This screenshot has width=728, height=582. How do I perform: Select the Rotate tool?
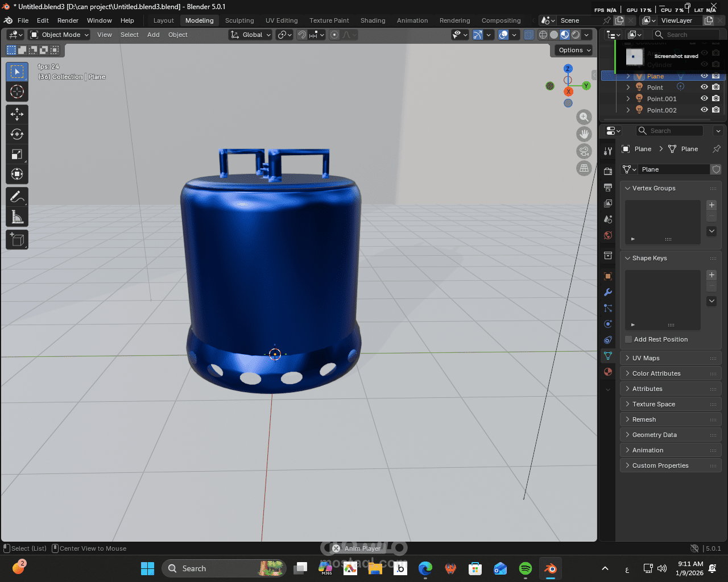coord(17,134)
